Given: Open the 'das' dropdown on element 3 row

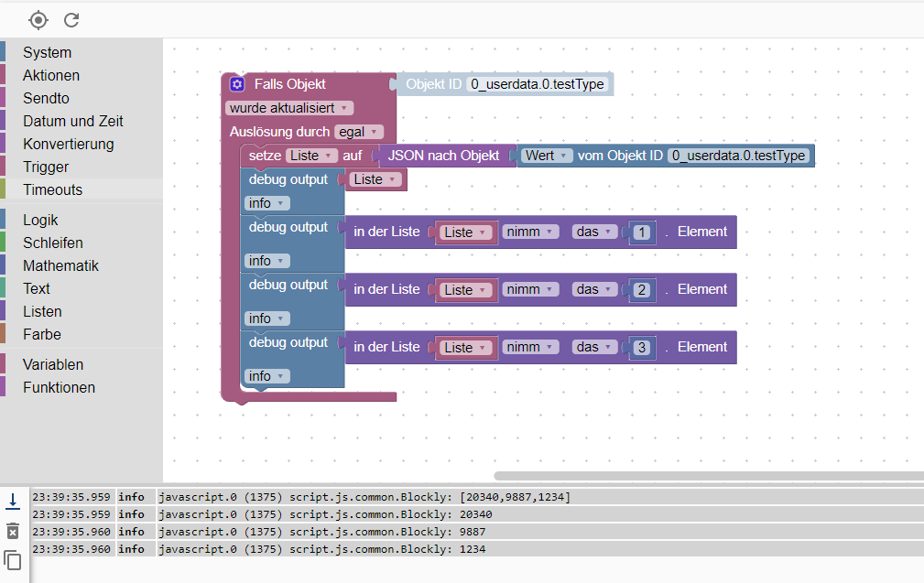Looking at the screenshot, I should (594, 347).
